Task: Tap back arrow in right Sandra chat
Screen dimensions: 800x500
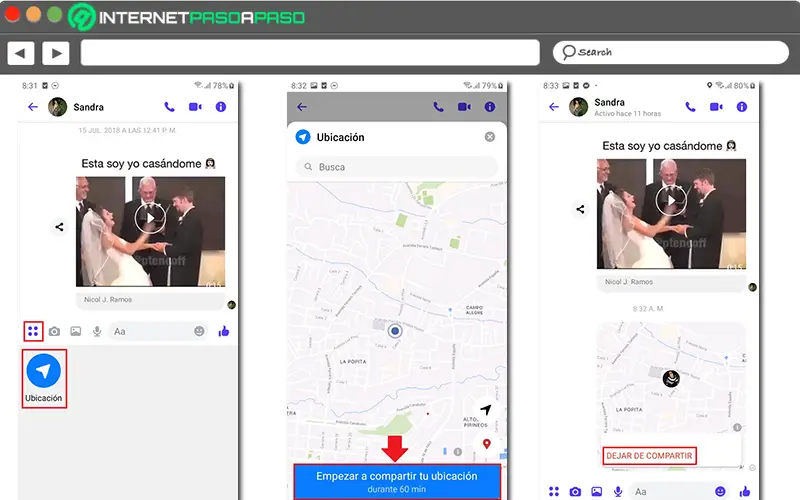Action: 554,107
